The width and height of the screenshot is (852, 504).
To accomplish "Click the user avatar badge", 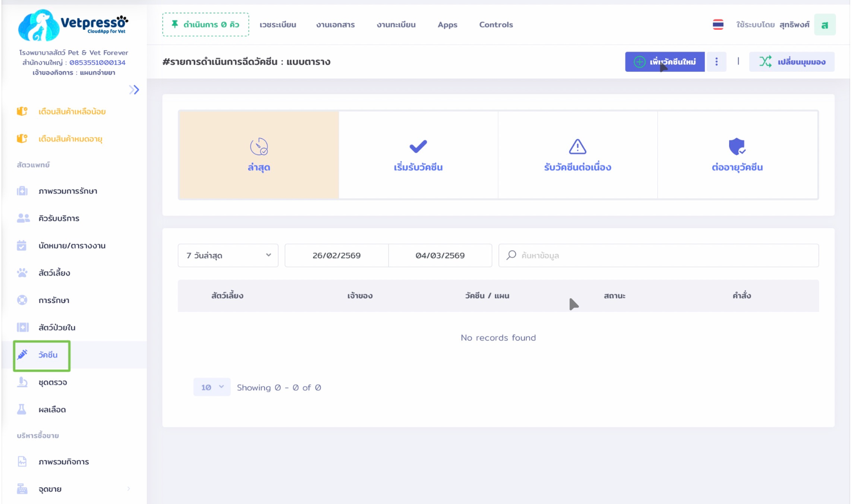I will tap(824, 25).
